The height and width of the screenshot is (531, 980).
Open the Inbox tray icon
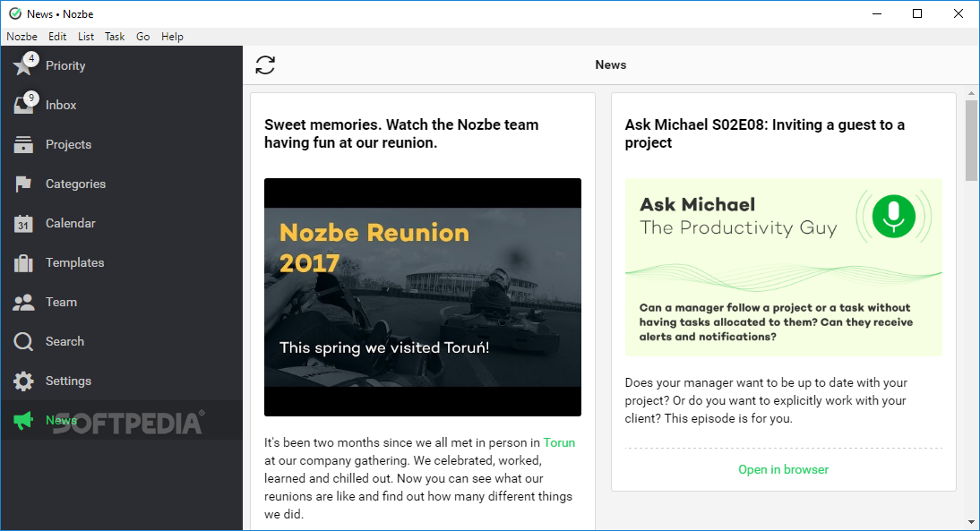23,105
